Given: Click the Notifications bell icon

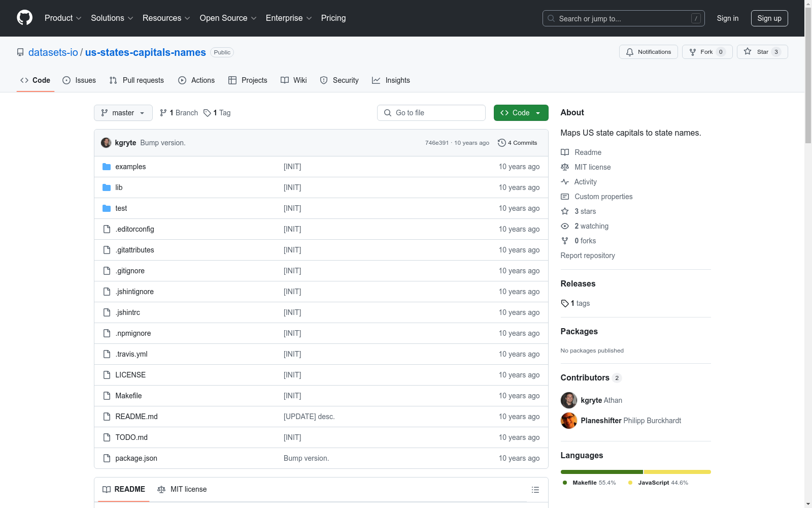Looking at the screenshot, I should pyautogui.click(x=630, y=52).
